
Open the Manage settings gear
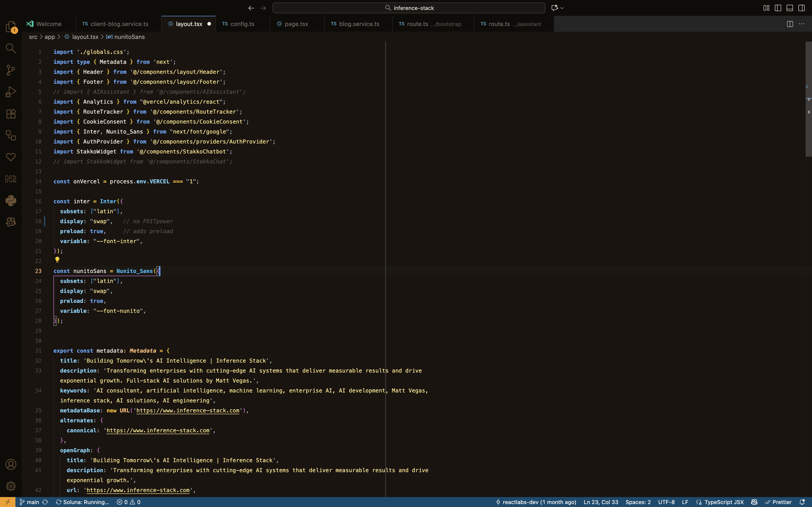[x=11, y=486]
